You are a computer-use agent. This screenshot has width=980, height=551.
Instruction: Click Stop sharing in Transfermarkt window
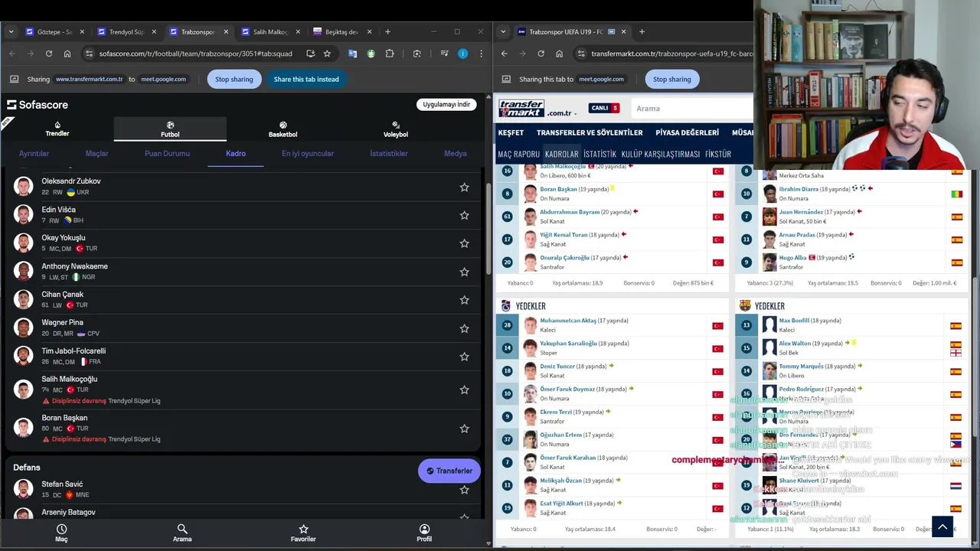pos(671,79)
